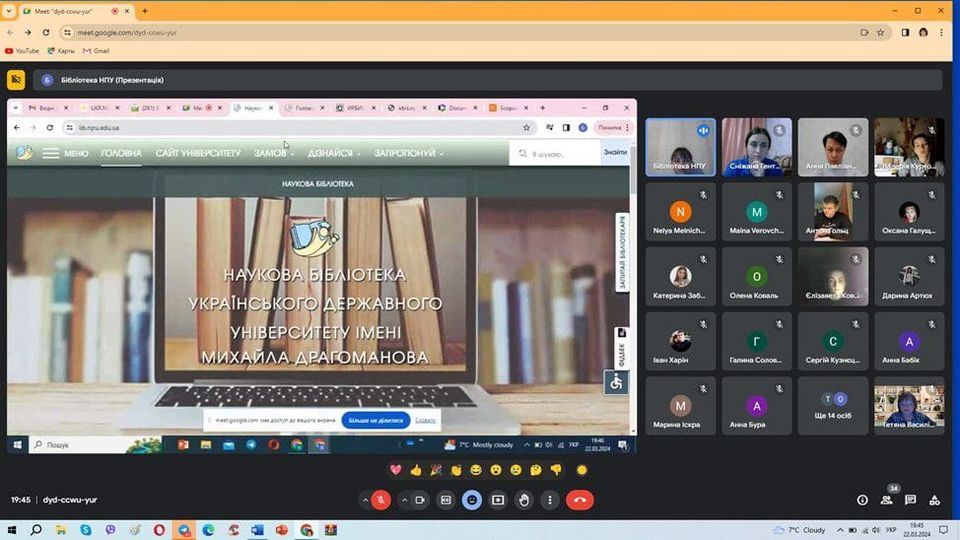
Task: Click the Present now screen icon
Action: 497,500
